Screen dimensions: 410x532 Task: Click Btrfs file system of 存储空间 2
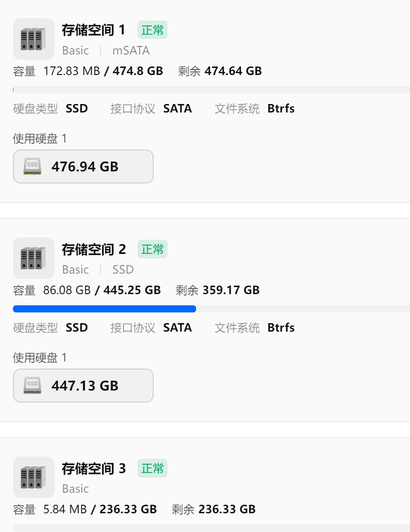pos(281,328)
